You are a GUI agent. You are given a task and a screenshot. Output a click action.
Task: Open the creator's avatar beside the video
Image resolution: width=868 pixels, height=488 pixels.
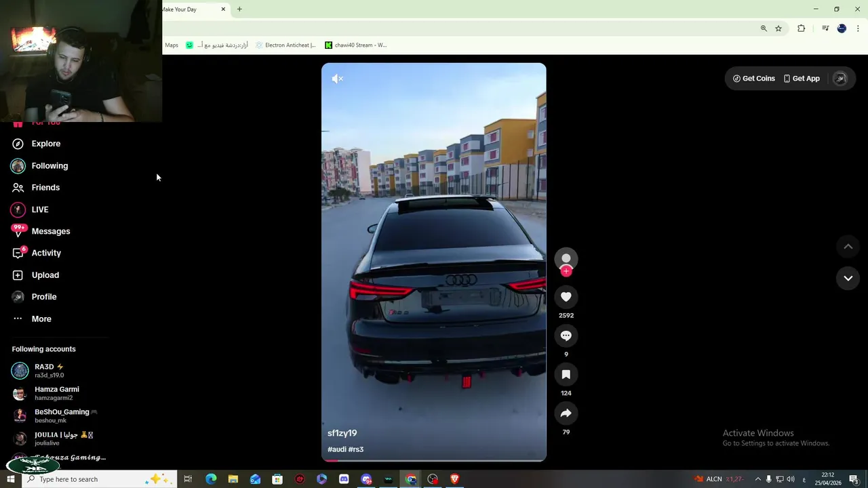(566, 258)
